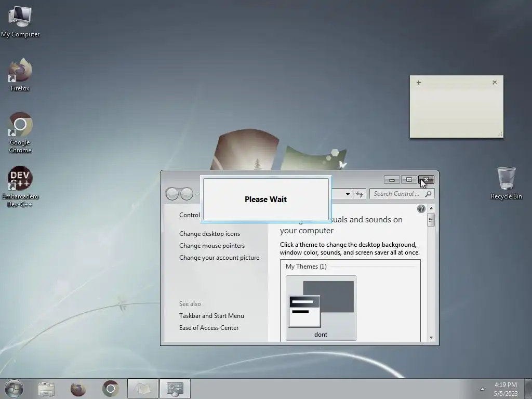Image resolution: width=532 pixels, height=399 pixels.
Task: Expand the address bar dropdown arrow
Action: click(x=348, y=194)
